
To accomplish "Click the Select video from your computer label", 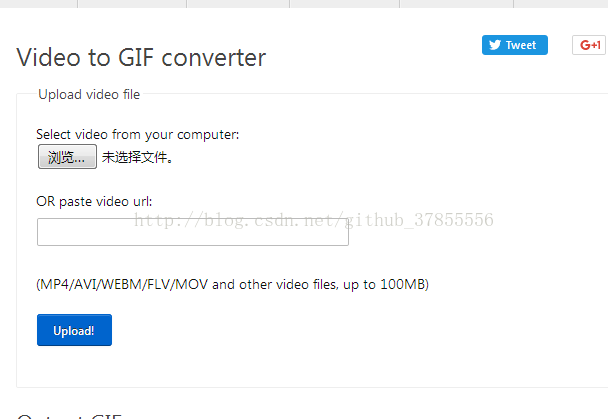I will pos(138,134).
